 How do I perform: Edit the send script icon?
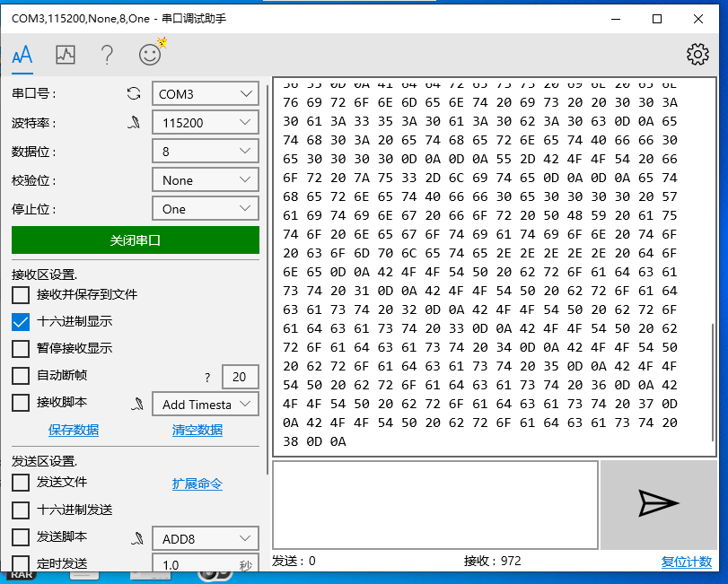tap(137, 538)
